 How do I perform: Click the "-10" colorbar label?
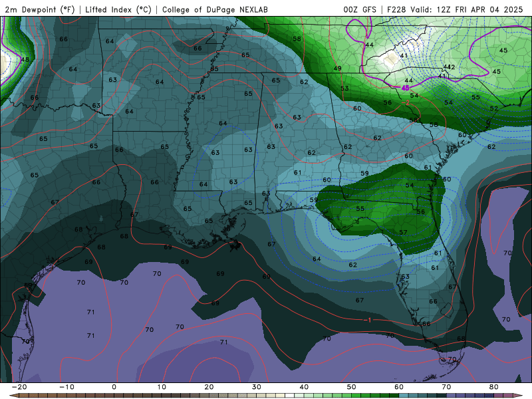click(x=66, y=387)
